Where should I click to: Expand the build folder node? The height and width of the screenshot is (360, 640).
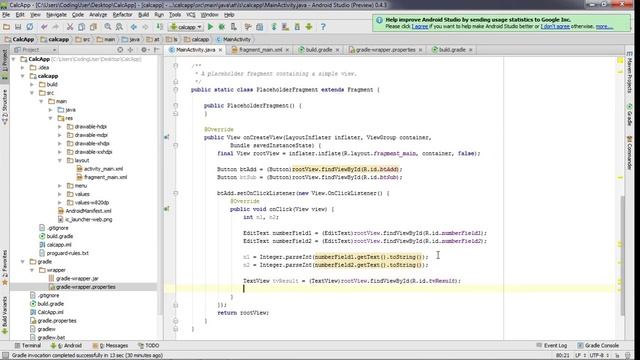(x=32, y=84)
